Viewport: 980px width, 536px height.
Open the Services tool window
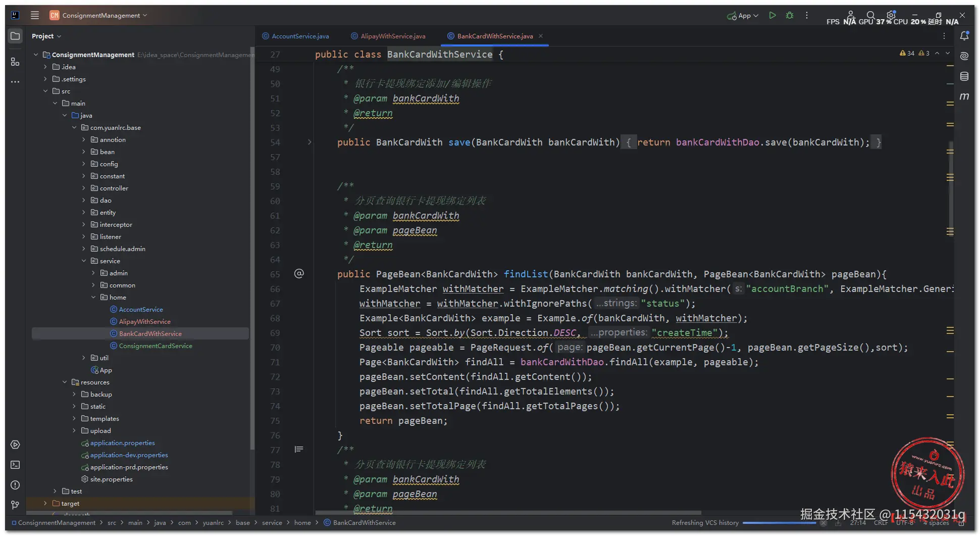[15, 445]
